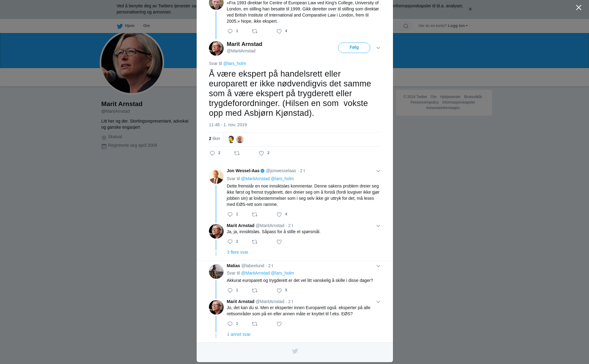Screen dimensions: 589x364
Task: Expand '3 flere svar' in the thread
Action: [x=237, y=252]
